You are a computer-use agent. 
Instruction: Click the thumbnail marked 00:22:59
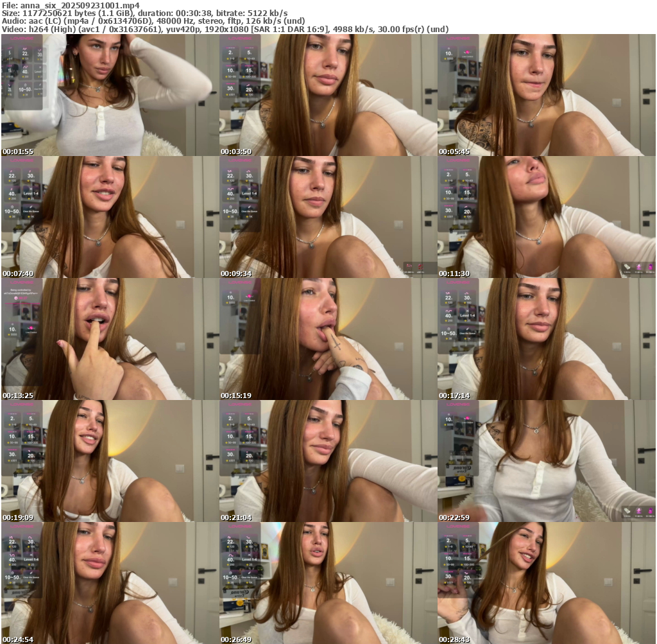547,461
